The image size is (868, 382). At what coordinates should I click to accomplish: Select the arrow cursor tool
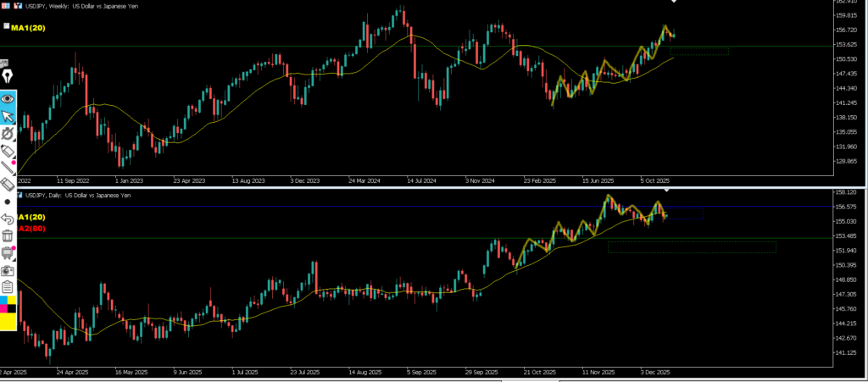tap(8, 115)
